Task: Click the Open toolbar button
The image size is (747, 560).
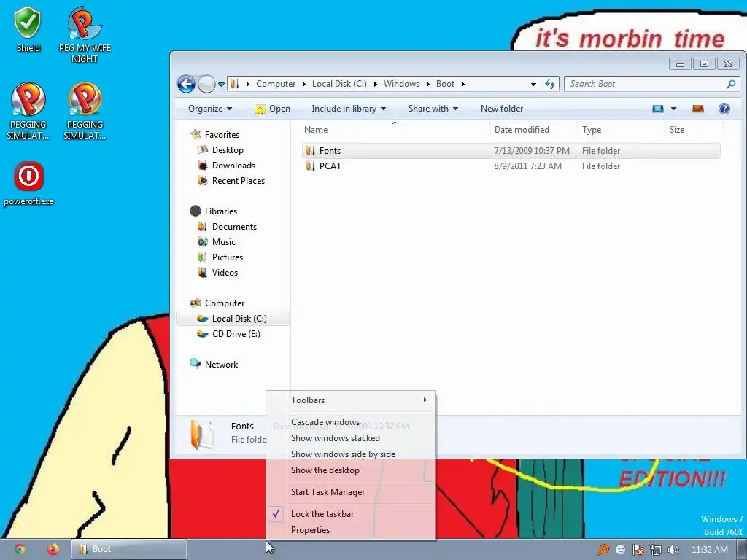Action: (273, 109)
